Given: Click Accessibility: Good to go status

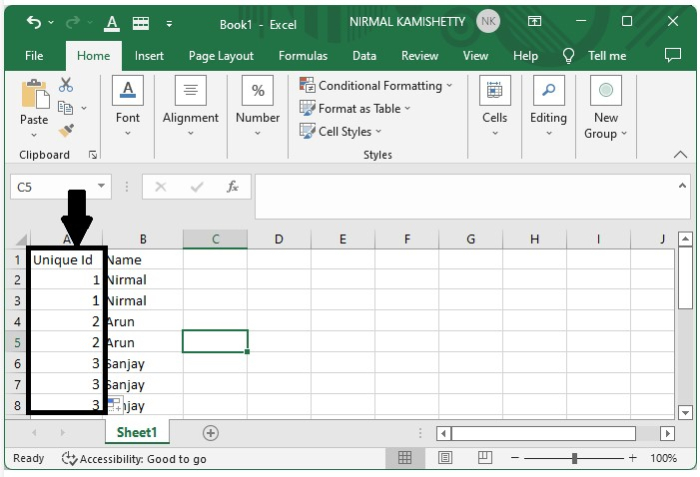Looking at the screenshot, I should pyautogui.click(x=134, y=458).
